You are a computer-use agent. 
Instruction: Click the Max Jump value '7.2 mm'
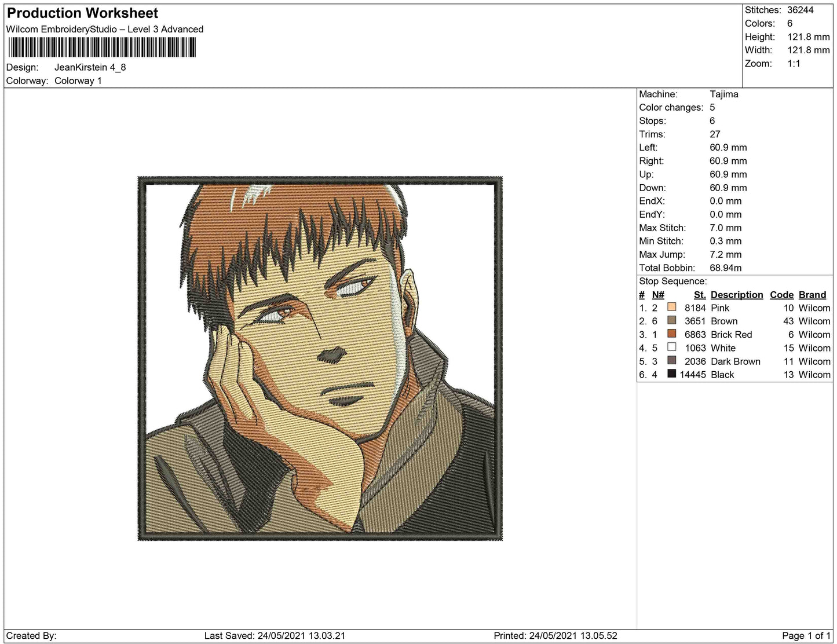point(726,254)
